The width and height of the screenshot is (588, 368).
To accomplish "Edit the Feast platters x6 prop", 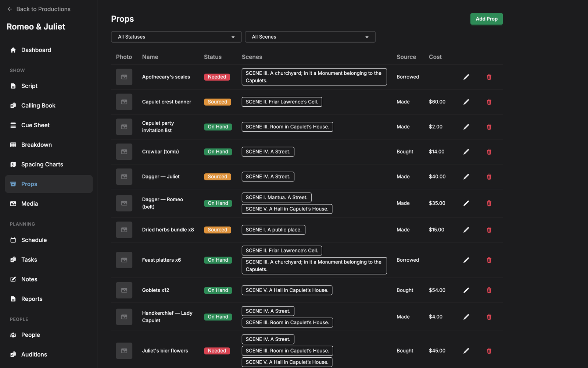I will point(466,260).
